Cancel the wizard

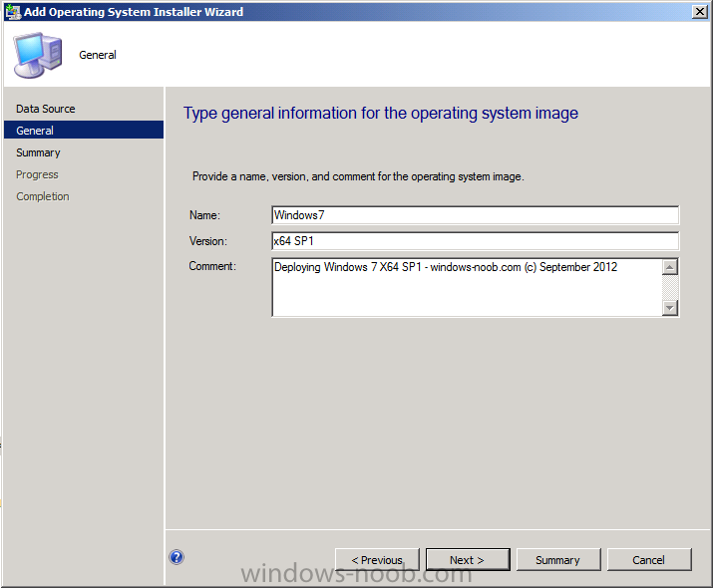(x=649, y=560)
